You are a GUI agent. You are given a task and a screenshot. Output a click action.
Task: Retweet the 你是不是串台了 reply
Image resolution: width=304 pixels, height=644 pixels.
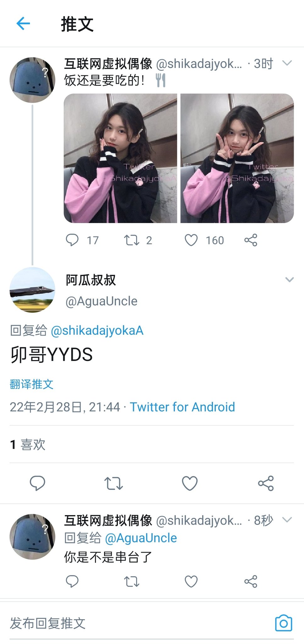point(131,581)
